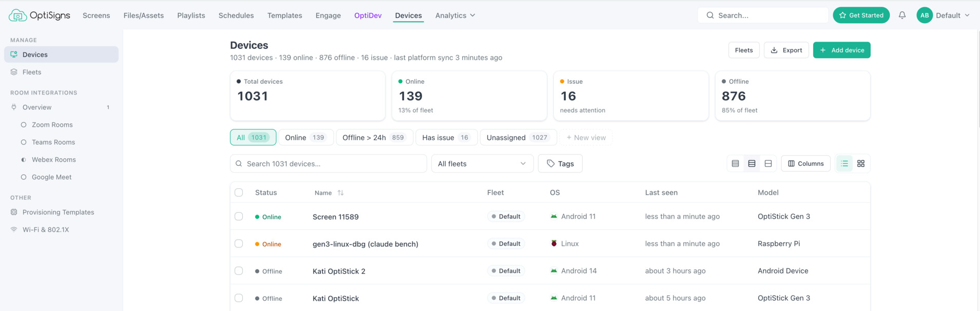Open the Default account dropdown
Viewport: 980px width, 311px height.
(952, 15)
